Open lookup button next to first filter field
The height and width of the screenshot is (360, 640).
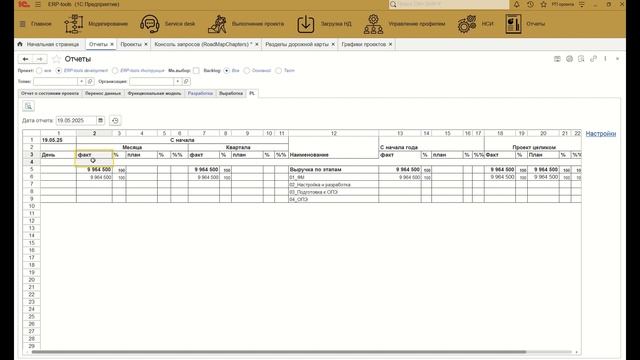[x=90, y=82]
